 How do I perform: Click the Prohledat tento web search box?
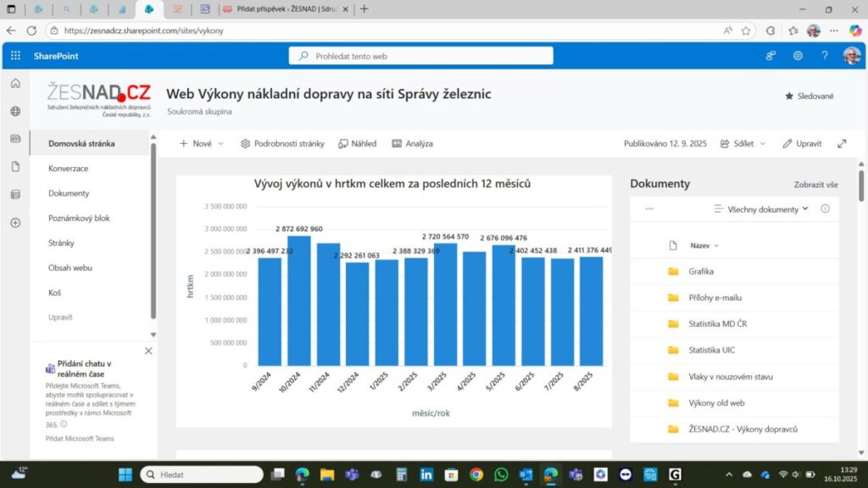click(421, 56)
